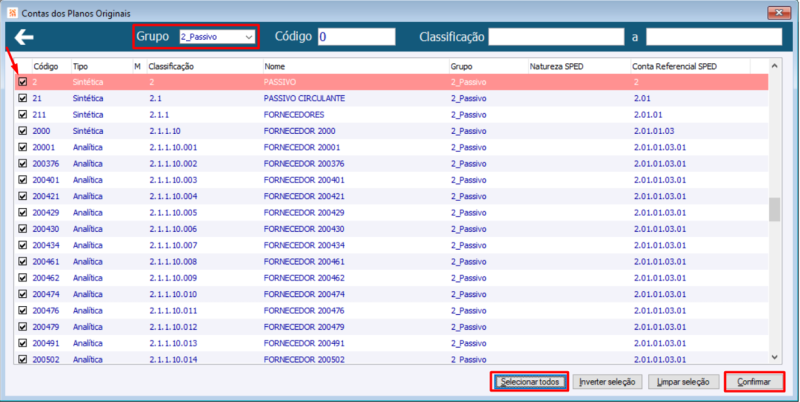
Task: Toggle checkbox of code 200429 row
Action: 22,212
